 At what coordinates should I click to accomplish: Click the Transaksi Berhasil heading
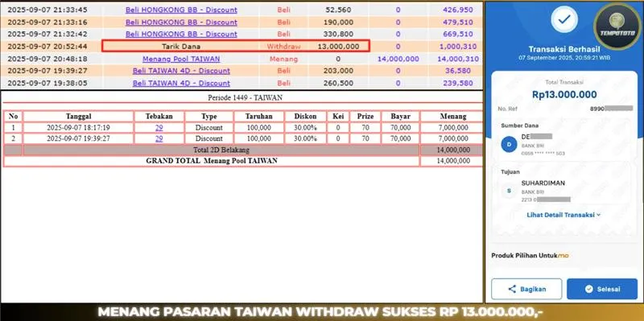pos(564,49)
